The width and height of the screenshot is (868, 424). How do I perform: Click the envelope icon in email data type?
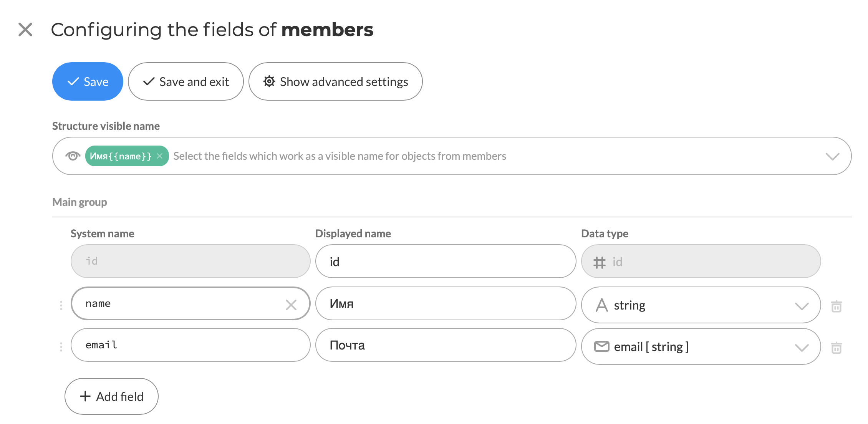point(601,346)
